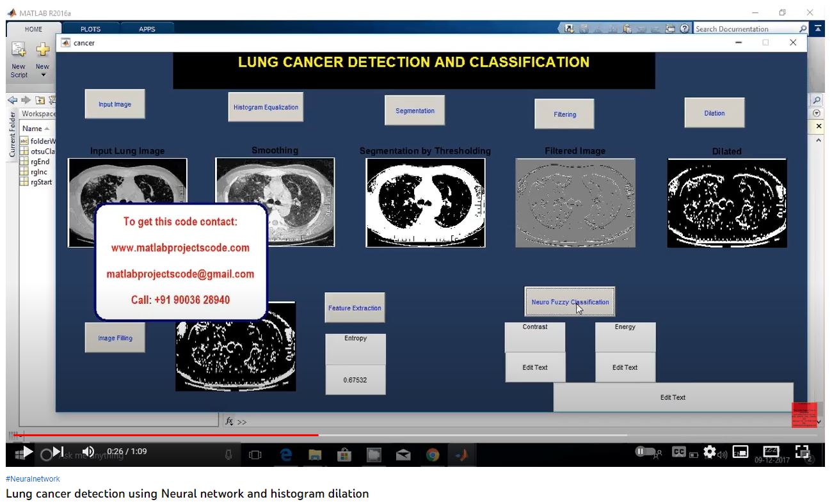The height and width of the screenshot is (504, 832).
Task: Play the video with the play button
Action: coord(27,452)
